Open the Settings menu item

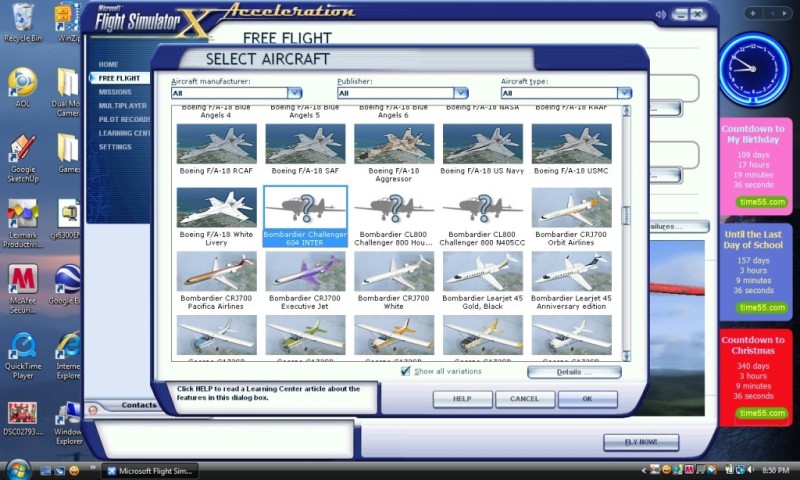click(114, 147)
